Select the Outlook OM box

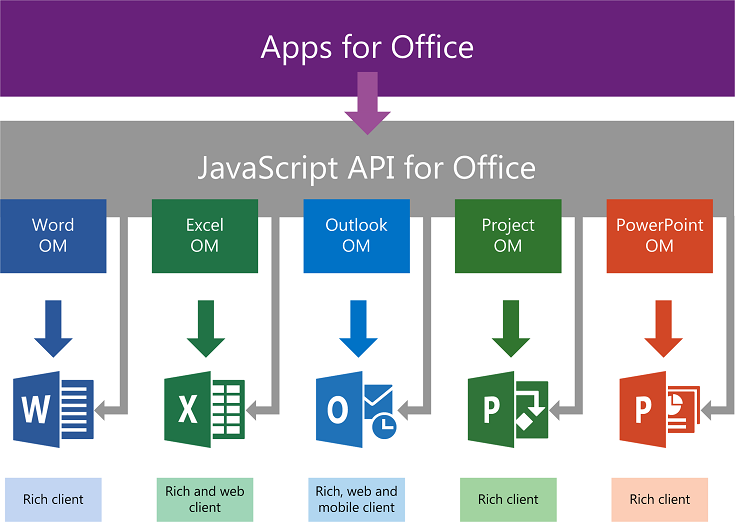357,236
